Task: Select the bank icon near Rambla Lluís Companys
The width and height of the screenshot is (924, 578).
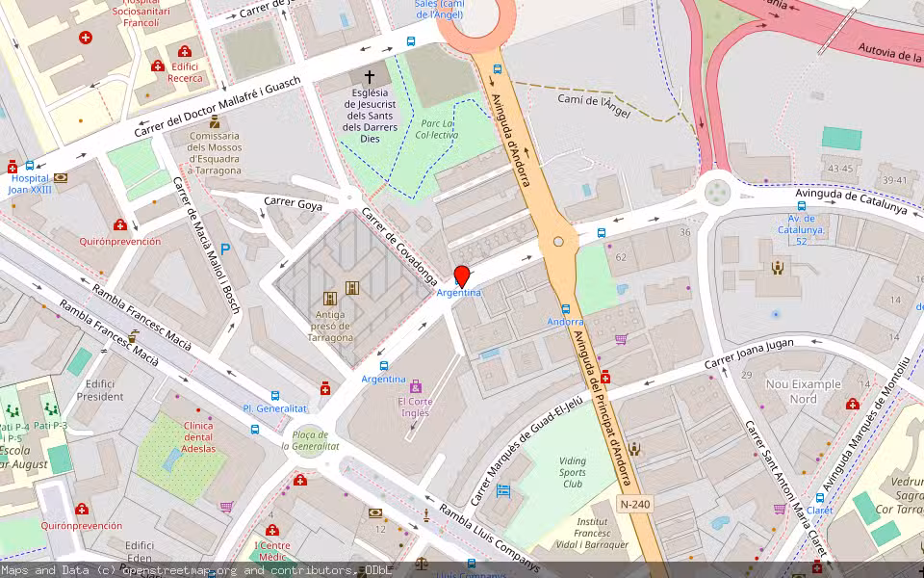Action: point(374,513)
